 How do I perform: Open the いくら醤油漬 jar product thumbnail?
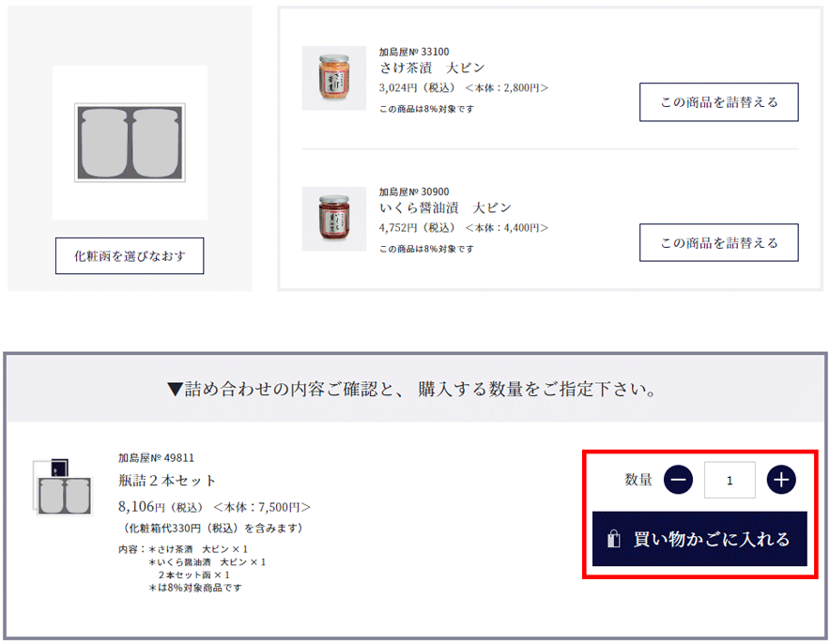(x=334, y=219)
